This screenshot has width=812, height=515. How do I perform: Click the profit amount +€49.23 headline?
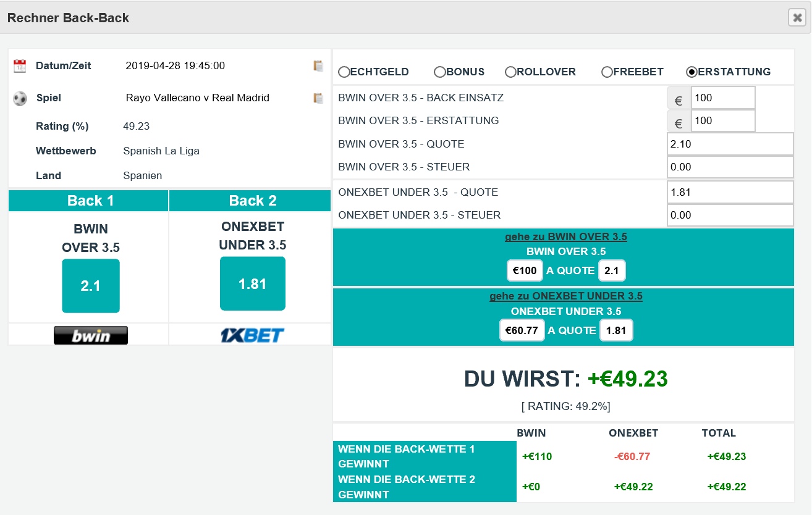pos(627,379)
